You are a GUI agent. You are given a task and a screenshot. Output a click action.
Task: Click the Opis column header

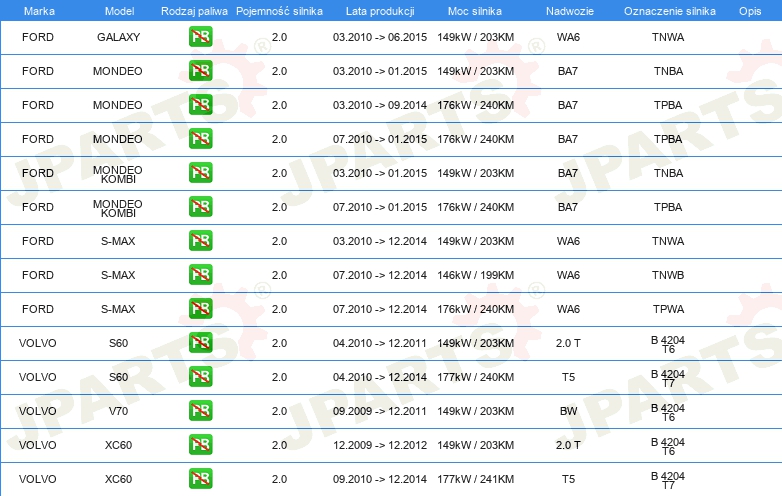(750, 11)
